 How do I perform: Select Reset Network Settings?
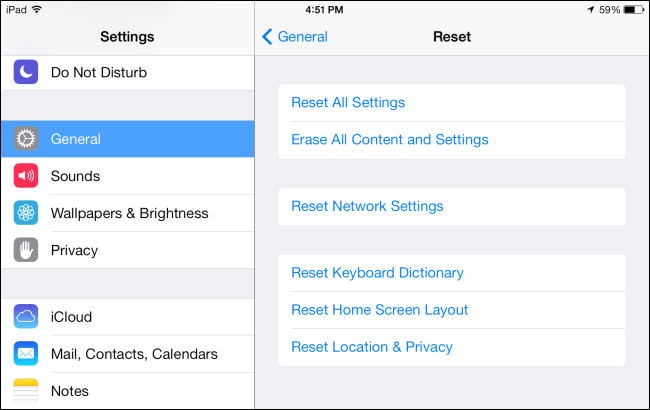coord(367,206)
